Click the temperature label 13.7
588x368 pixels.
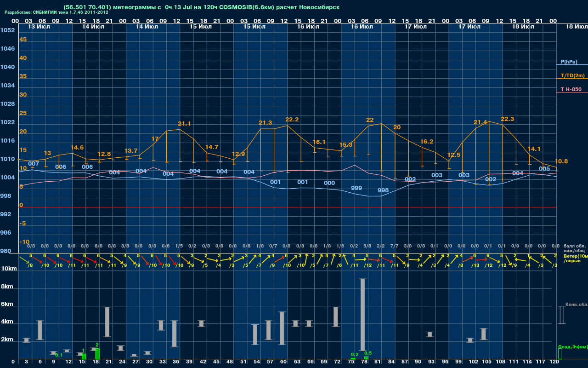point(131,151)
